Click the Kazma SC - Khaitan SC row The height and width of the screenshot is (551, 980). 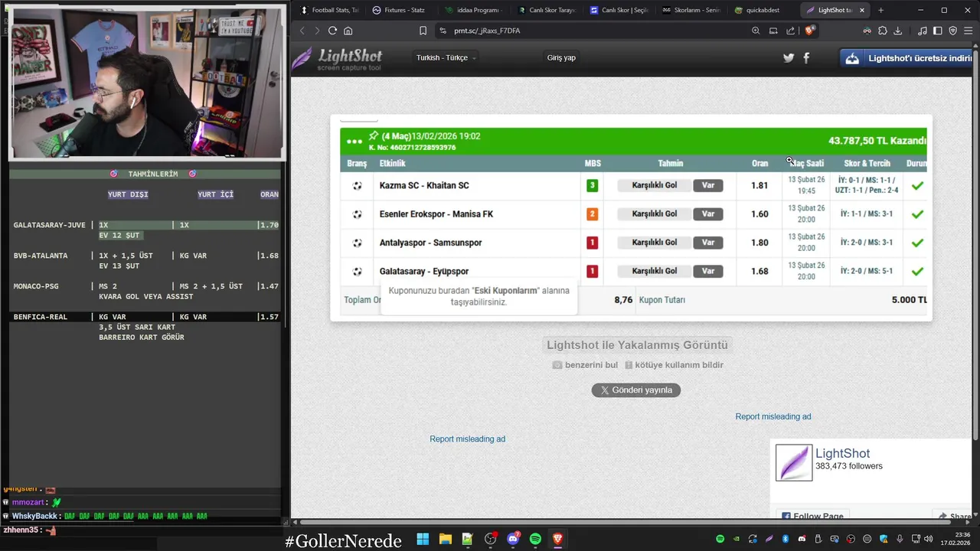click(x=633, y=186)
